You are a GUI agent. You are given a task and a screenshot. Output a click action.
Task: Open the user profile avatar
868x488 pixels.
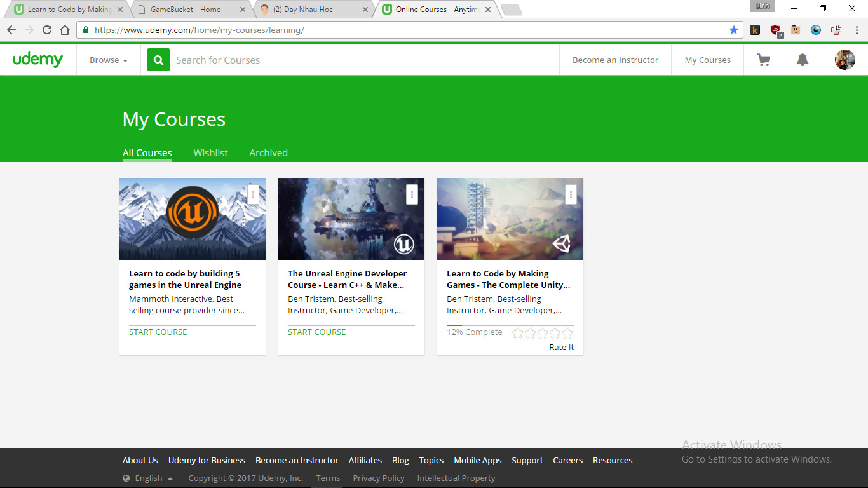tap(844, 60)
